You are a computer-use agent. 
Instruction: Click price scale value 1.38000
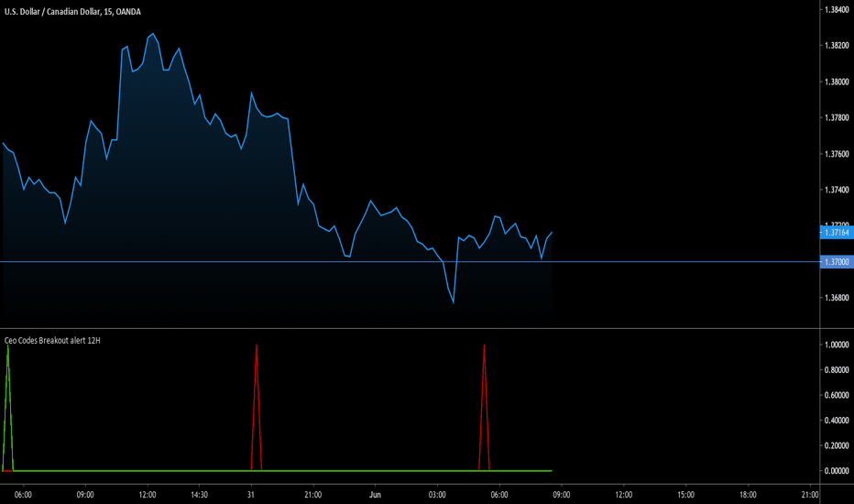(x=837, y=82)
